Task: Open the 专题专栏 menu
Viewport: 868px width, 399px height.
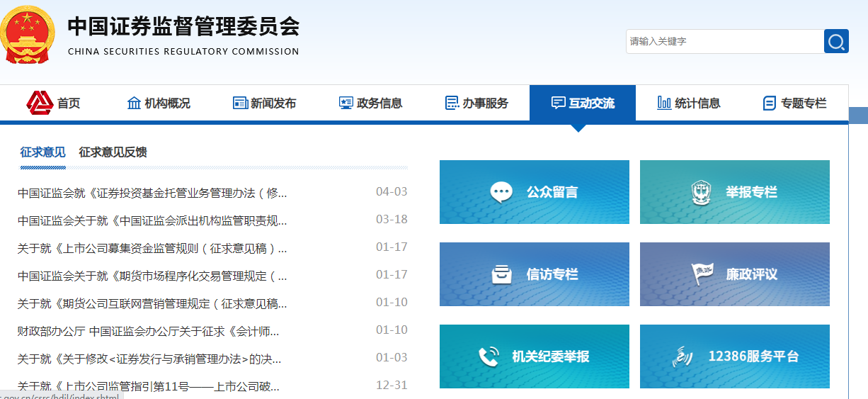Action: [804, 103]
